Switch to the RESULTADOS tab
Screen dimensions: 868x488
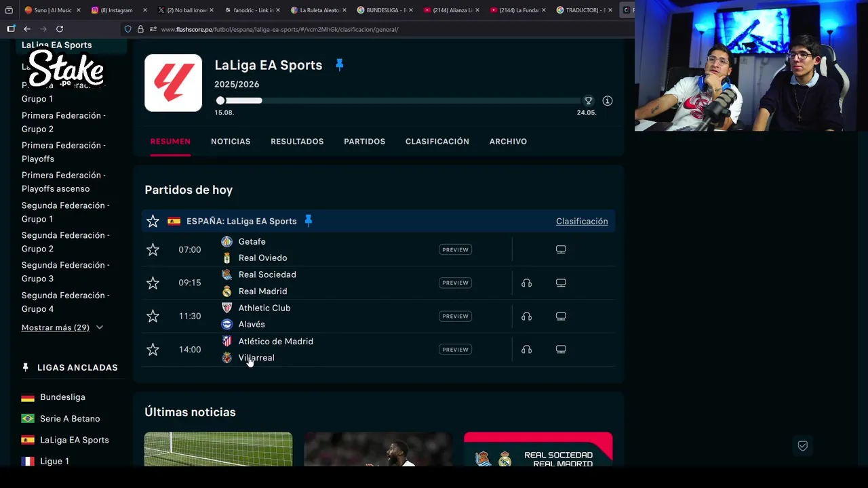297,141
